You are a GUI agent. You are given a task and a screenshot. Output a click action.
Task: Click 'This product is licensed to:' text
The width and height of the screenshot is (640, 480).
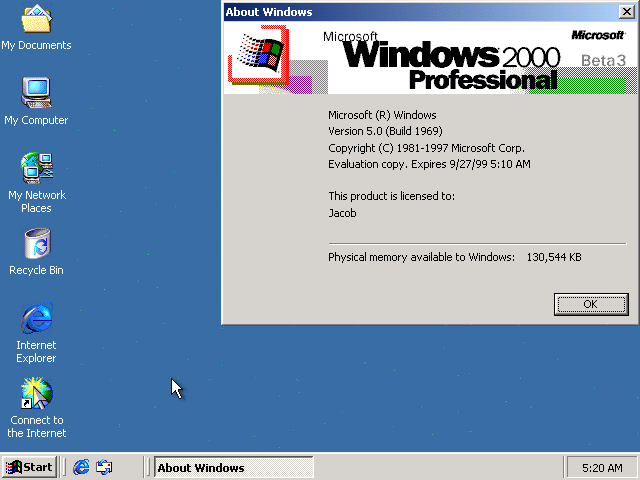391,196
